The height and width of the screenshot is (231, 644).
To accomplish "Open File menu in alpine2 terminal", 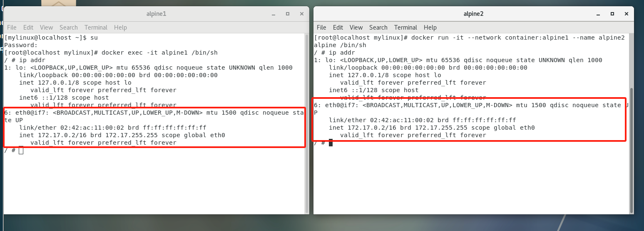I will (321, 28).
